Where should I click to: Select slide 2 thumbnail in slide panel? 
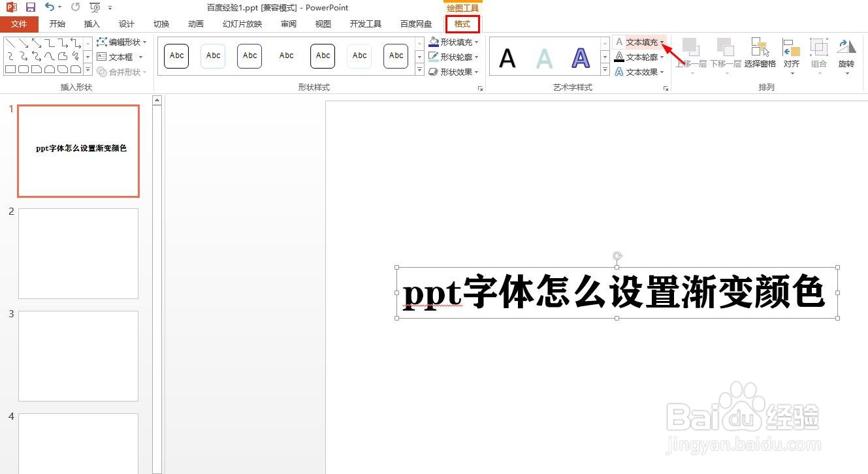coord(78,253)
